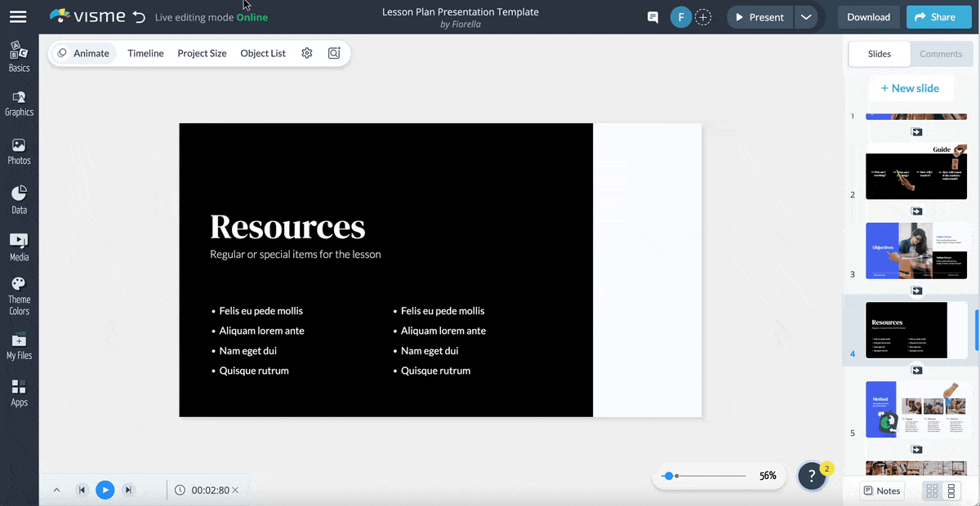The width and height of the screenshot is (980, 506).
Task: Open the hamburger main menu
Action: [x=18, y=17]
